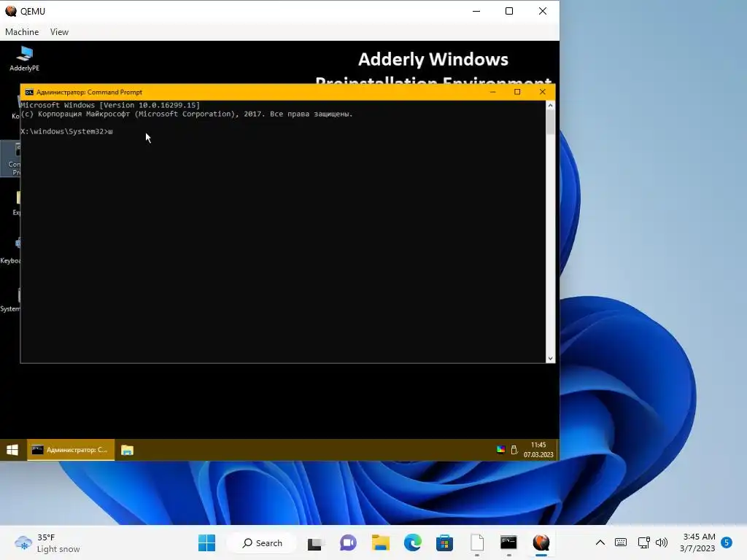Open the notification badge showing 5
Viewport: 747px width, 560px height.
point(727,542)
